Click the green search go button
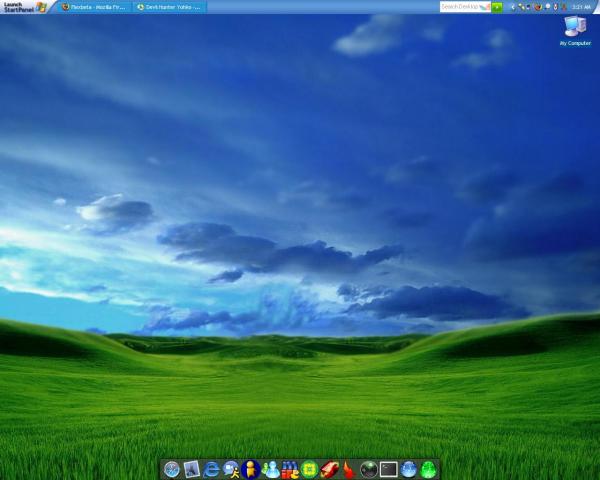The image size is (600, 480). [497, 7]
